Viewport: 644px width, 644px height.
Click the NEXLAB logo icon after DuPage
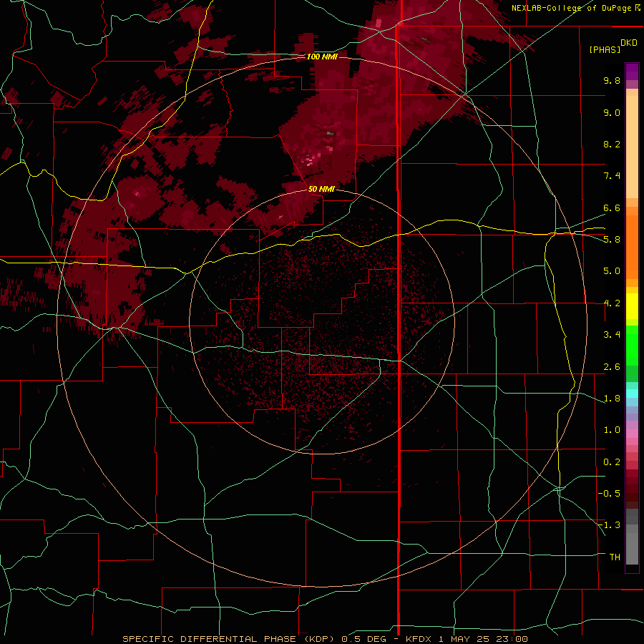[638, 7]
